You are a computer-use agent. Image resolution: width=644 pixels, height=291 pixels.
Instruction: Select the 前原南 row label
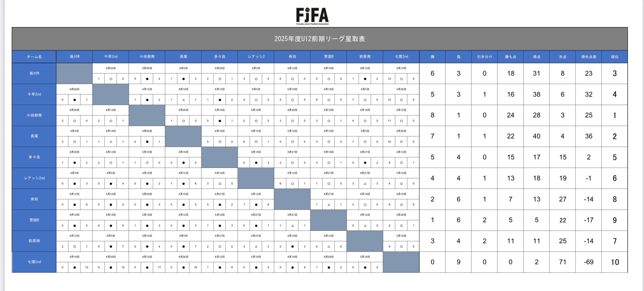(34, 241)
